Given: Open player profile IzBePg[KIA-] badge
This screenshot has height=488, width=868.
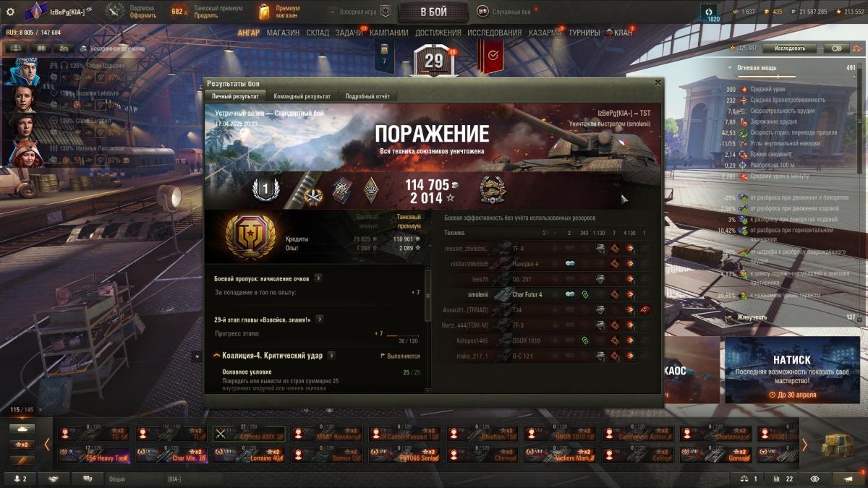Looking at the screenshot, I should 35,12.
